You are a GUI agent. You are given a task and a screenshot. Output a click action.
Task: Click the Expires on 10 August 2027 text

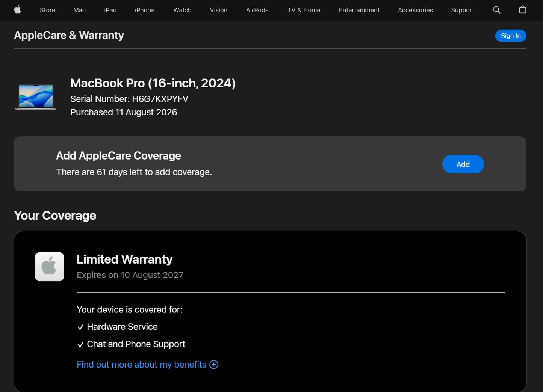130,275
